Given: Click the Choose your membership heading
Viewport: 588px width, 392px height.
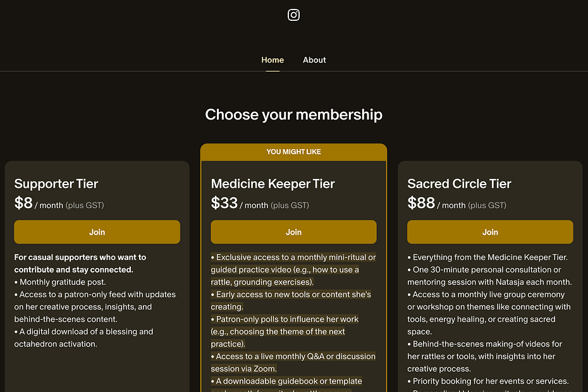Looking at the screenshot, I should click(x=293, y=114).
